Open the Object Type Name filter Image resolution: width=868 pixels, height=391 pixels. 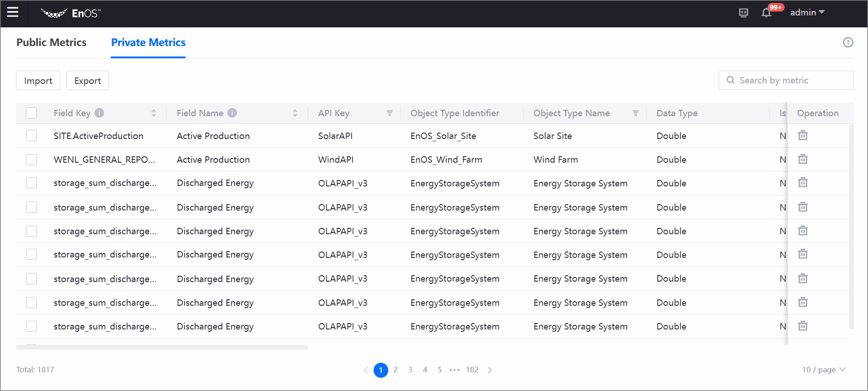point(636,113)
